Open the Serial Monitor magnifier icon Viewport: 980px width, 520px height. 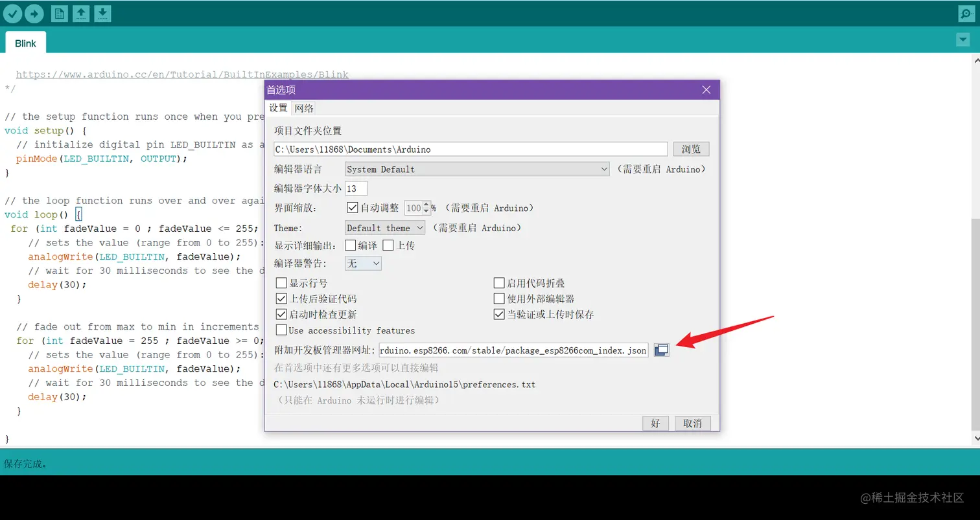[x=966, y=13]
